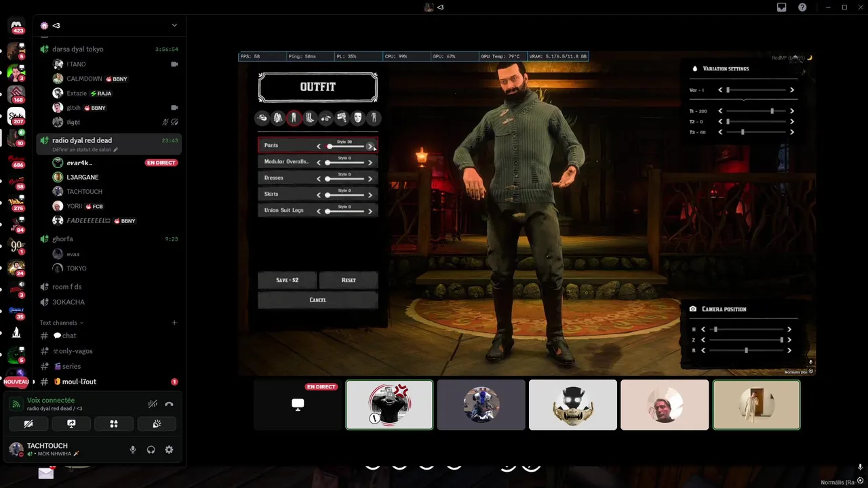Open the activities button in voice panel
Viewport: 868px width, 488px height.
coord(114,424)
